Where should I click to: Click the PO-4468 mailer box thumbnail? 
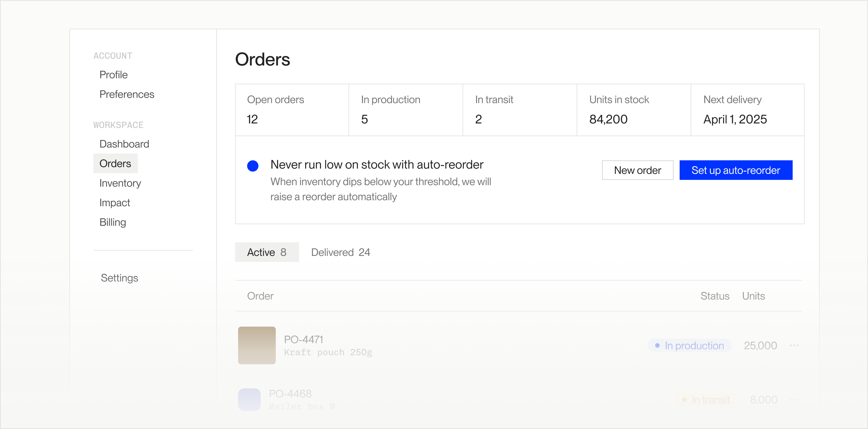click(x=249, y=400)
